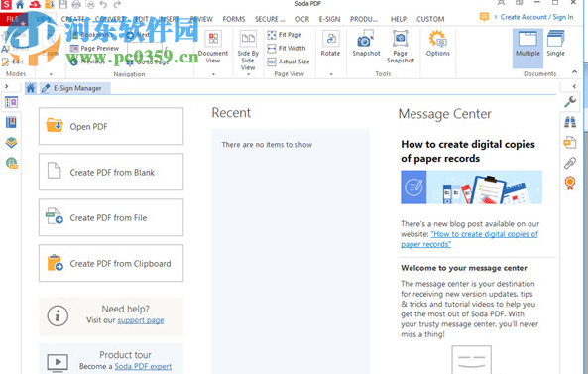This screenshot has width=588, height=374.
Task: Expand the Side By Side View dropdown arrow
Action: [x=248, y=74]
